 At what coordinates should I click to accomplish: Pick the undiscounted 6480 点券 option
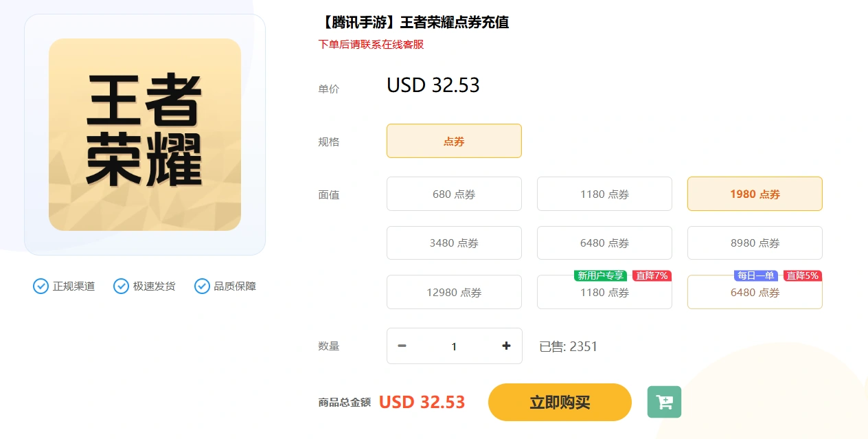[x=604, y=243]
